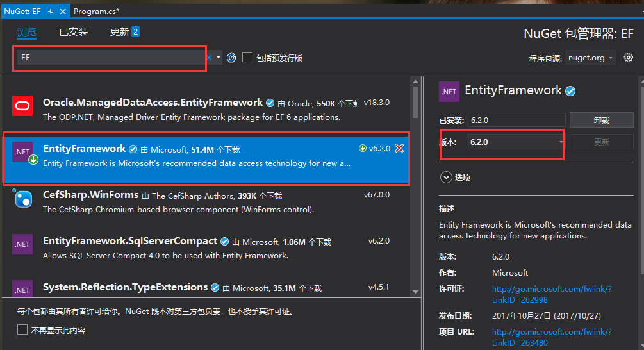Select EntityFramework.SqlServerCompact package title

tap(130, 241)
